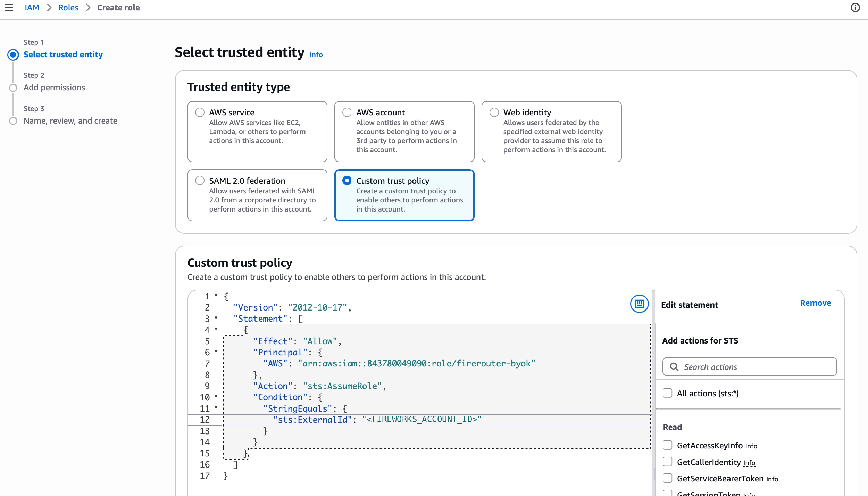This screenshot has width=868, height=496.
Task: Check the All actions (sts:*) checkbox
Action: (x=667, y=393)
